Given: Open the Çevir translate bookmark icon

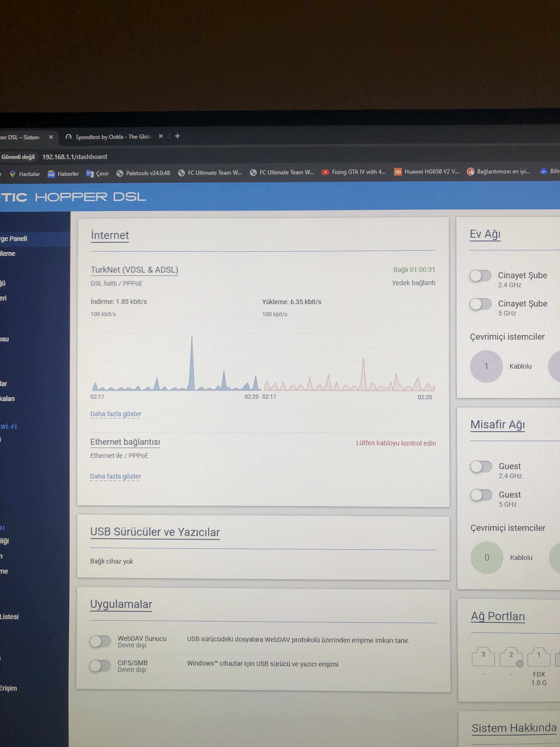Looking at the screenshot, I should 90,174.
